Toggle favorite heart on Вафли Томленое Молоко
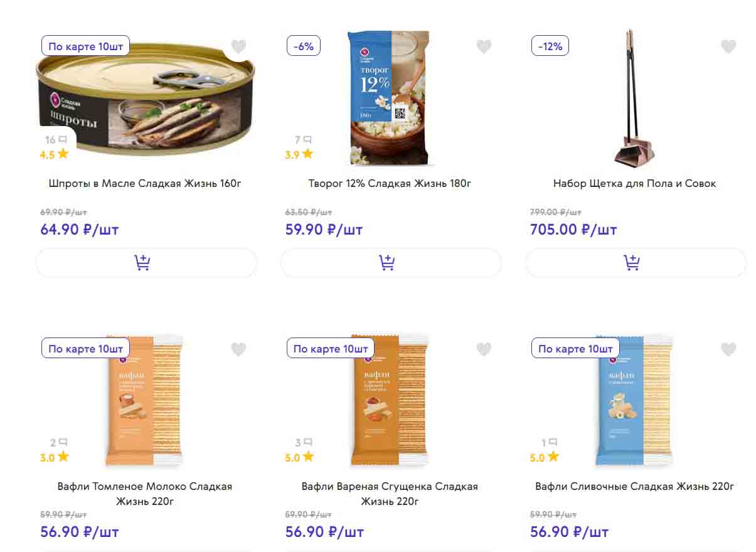Image resolution: width=756 pixels, height=552 pixels. click(x=238, y=349)
